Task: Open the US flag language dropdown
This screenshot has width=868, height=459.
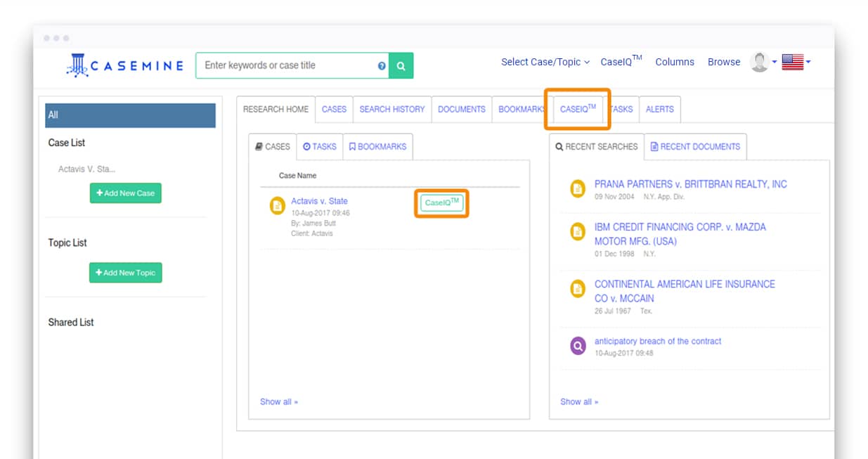Action: coord(796,62)
